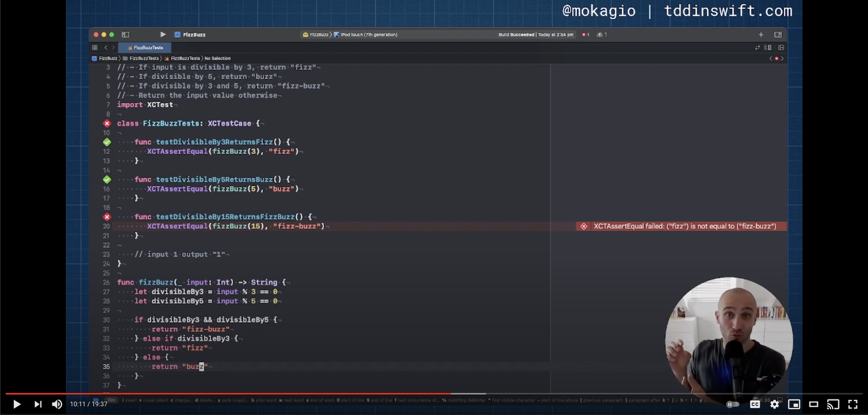868x415 pixels.
Task: Turn off YouTube autoplay toggle
Action: 732,404
